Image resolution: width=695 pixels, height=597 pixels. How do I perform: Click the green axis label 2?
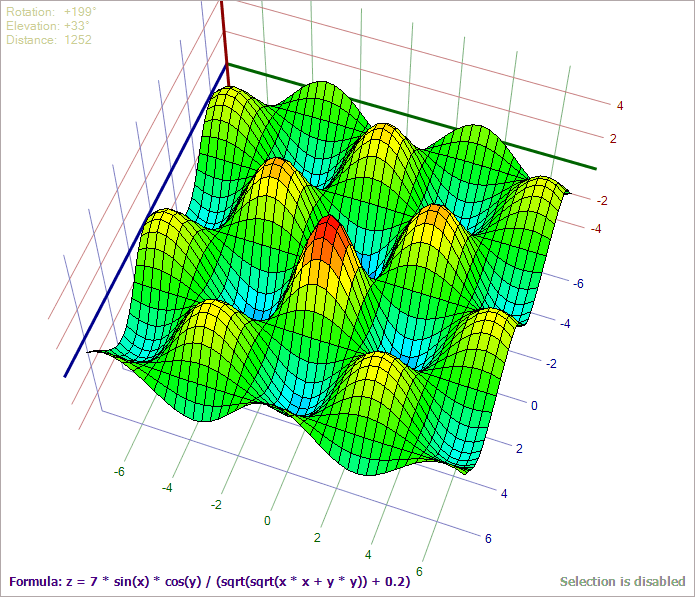[317, 538]
